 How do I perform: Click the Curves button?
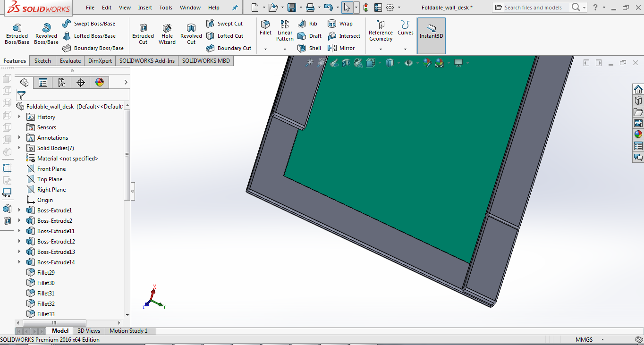(405, 28)
